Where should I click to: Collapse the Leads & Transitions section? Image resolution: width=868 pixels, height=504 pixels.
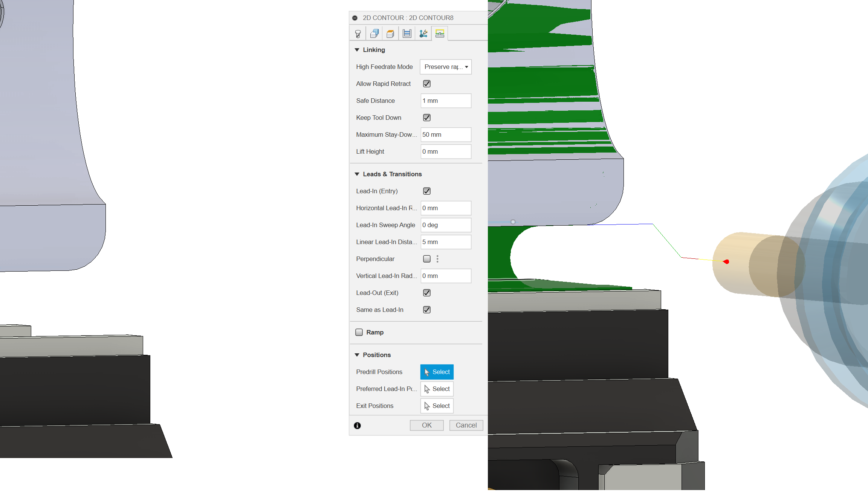tap(357, 174)
